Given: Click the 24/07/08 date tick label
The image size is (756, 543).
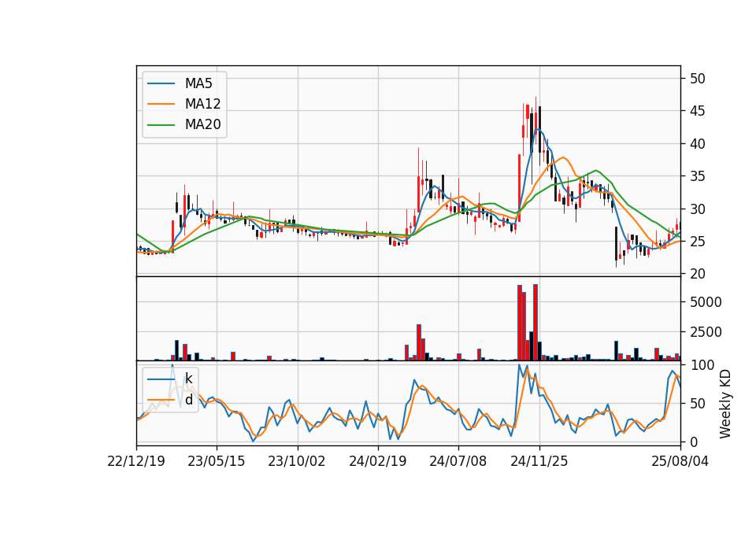Looking at the screenshot, I should pos(458,461).
